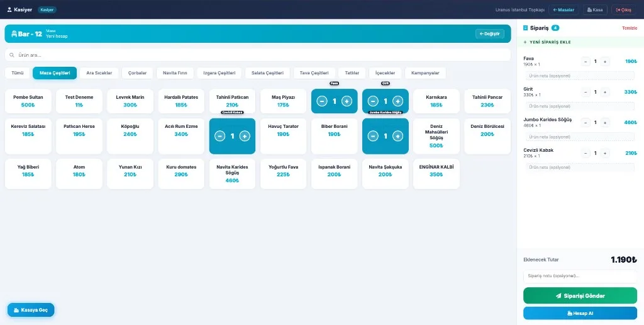This screenshot has height=325, width=644.
Task: Reduce Jumbo Karides Söğüş quantity in order list
Action: (586, 123)
